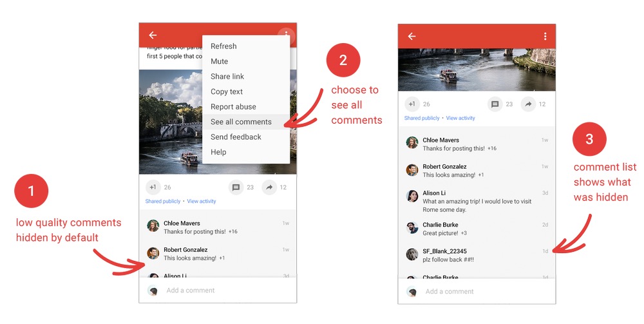Tap the +1 button beside 26 in the right phone

point(412,104)
